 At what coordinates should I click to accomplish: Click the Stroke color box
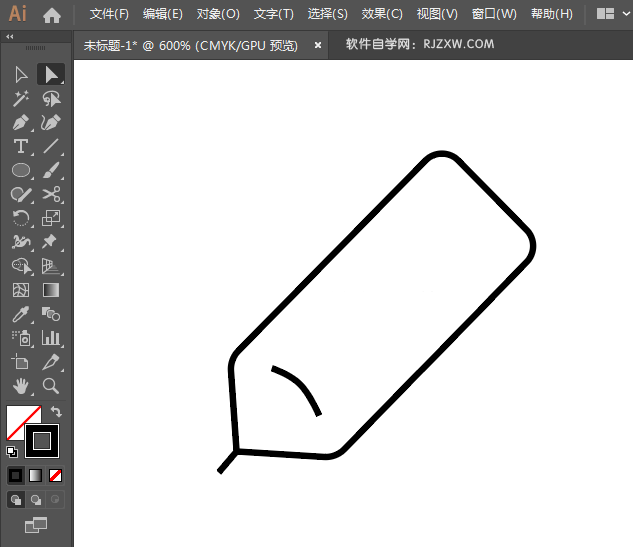pyautogui.click(x=42, y=441)
